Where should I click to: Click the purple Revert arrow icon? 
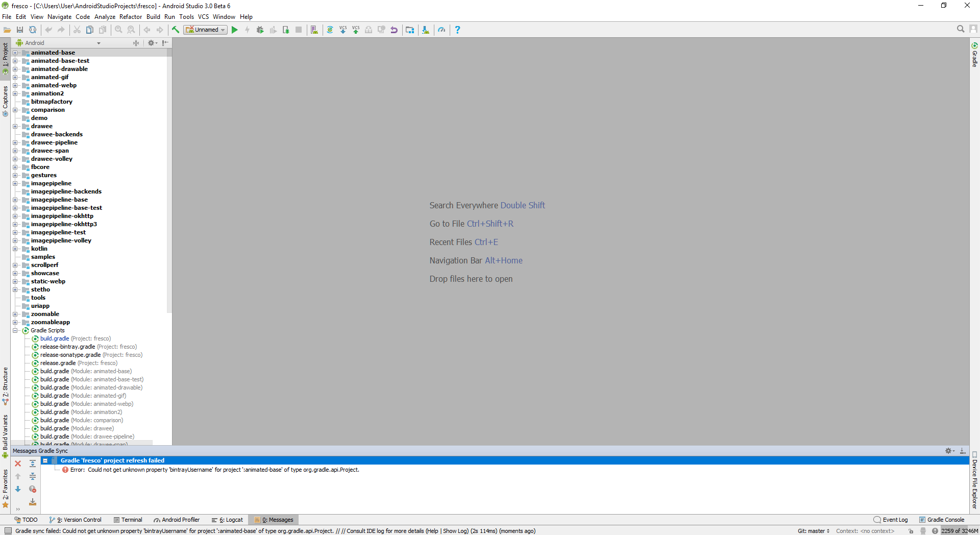pos(394,30)
